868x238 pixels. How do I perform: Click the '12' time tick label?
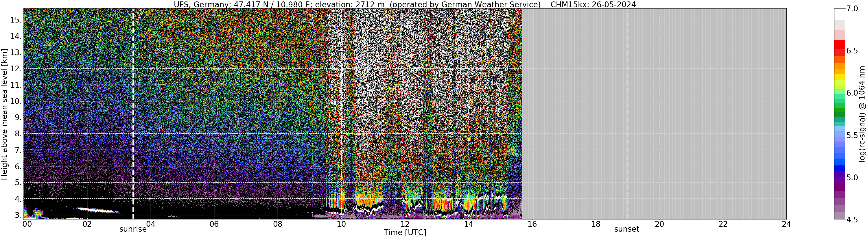(x=405, y=224)
